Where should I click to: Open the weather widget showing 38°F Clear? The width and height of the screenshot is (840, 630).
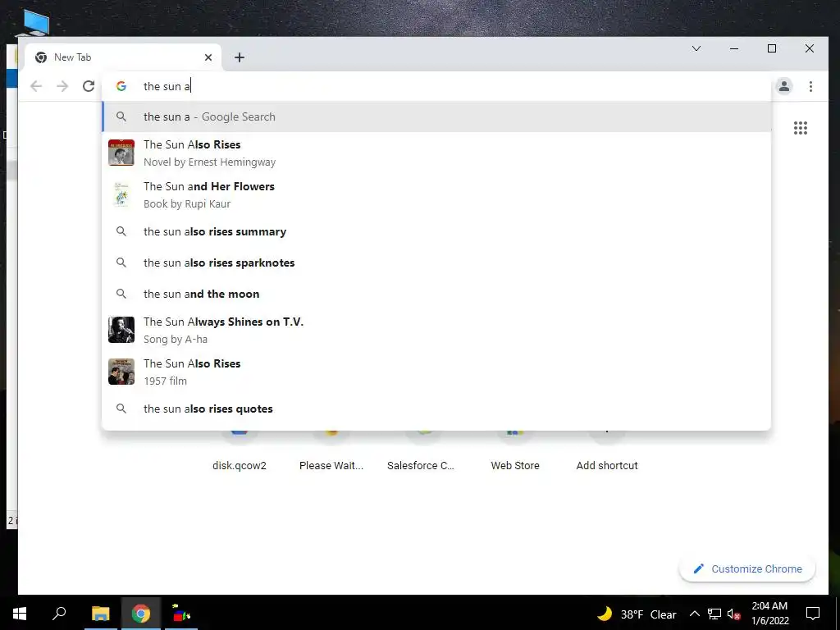coord(637,614)
